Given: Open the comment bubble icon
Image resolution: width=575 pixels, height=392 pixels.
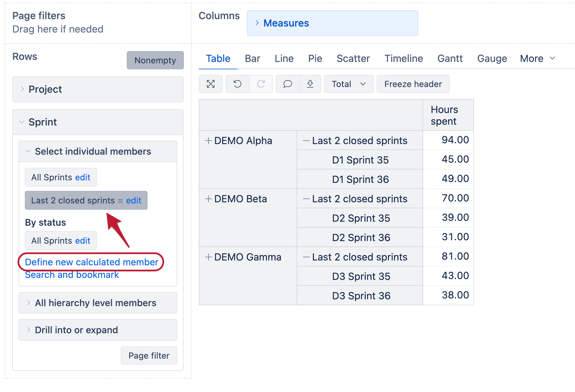Looking at the screenshot, I should [x=287, y=84].
